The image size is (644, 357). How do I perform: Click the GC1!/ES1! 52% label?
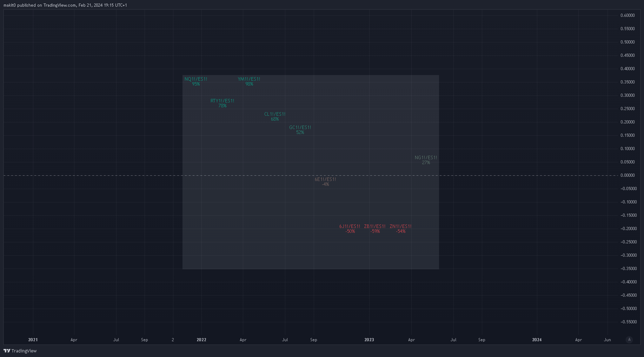300,130
